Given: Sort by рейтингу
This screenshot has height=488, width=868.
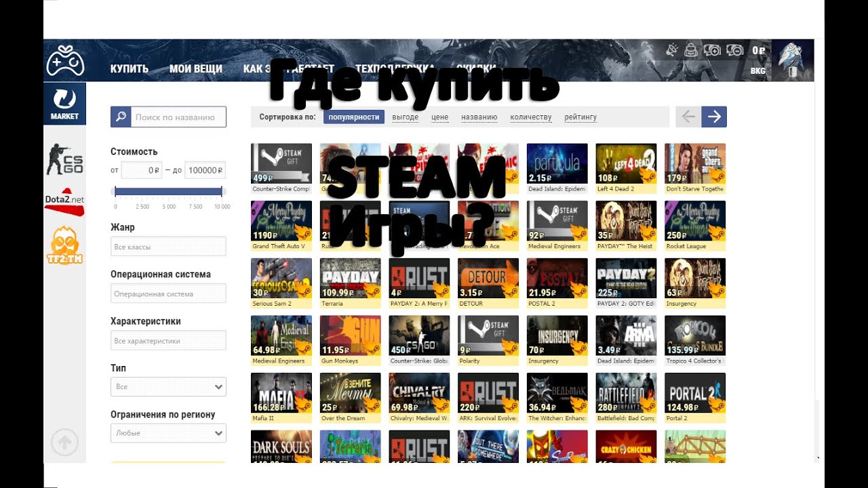Looking at the screenshot, I should pos(580,117).
